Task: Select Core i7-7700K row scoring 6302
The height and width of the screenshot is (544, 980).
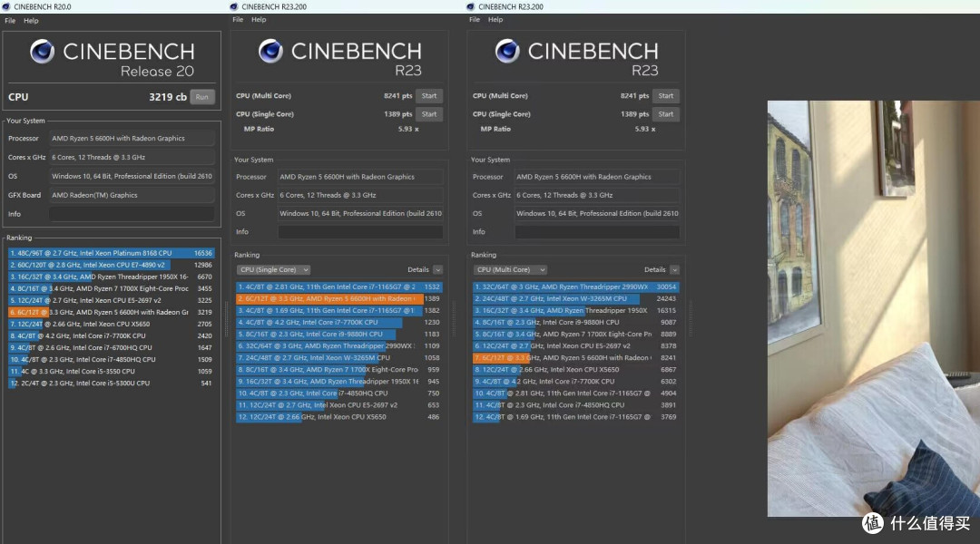Action: [x=576, y=382]
